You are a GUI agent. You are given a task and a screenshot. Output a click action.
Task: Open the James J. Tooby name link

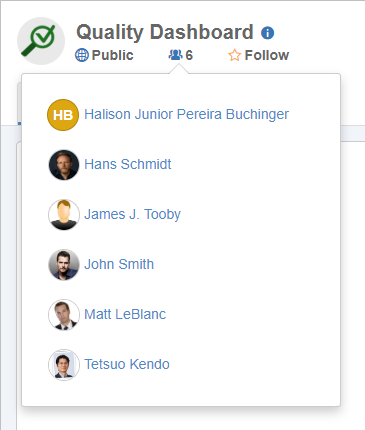point(132,214)
